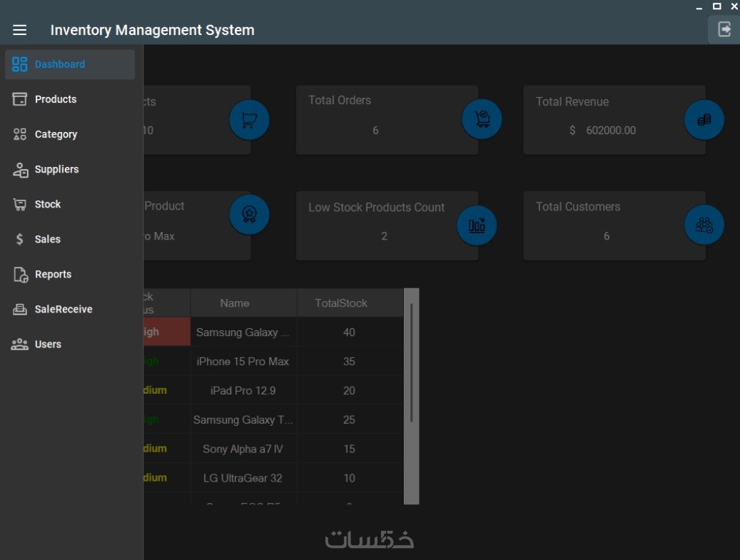Select the Sony Alpha a7 IV cell

click(x=243, y=449)
